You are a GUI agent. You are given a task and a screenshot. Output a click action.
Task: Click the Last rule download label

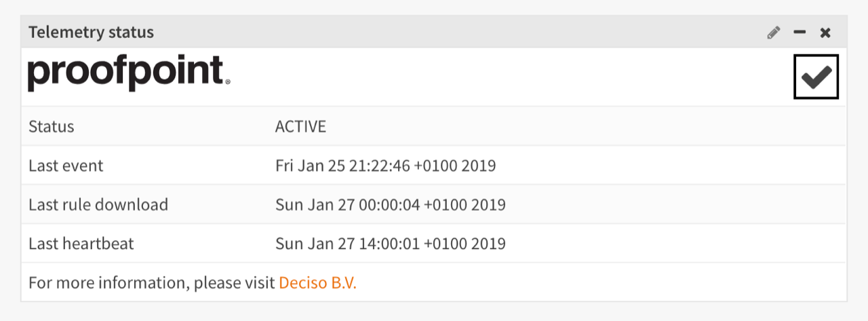[98, 204]
